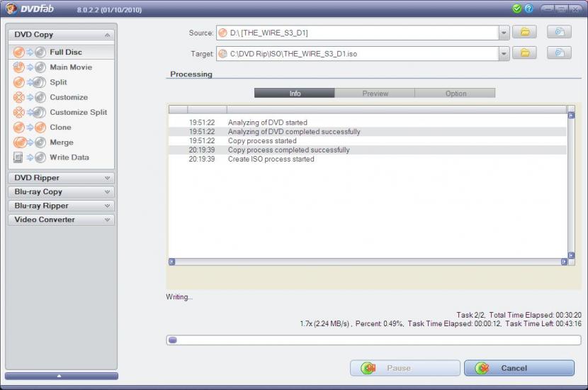
Task: Click the writing progress bar
Action: [x=373, y=340]
